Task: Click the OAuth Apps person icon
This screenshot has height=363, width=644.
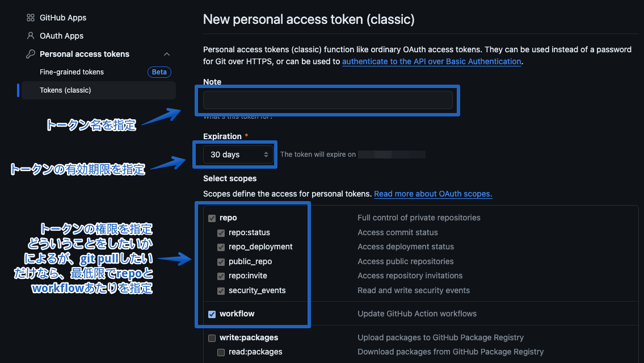Action: (x=30, y=36)
